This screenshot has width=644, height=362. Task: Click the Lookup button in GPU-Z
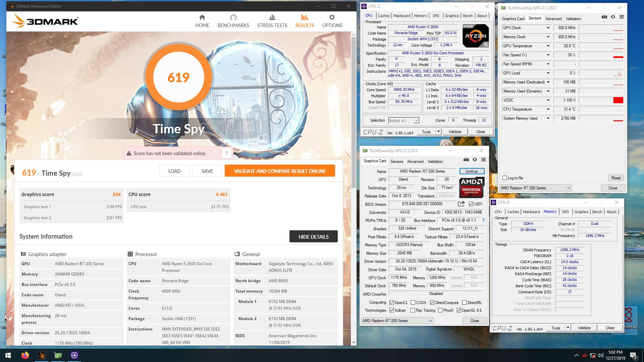[x=472, y=171]
